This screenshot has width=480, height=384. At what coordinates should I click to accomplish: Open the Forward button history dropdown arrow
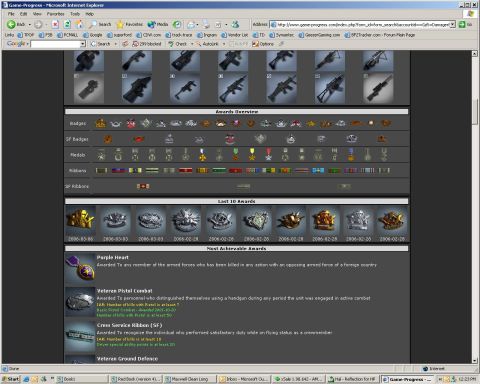click(46, 24)
